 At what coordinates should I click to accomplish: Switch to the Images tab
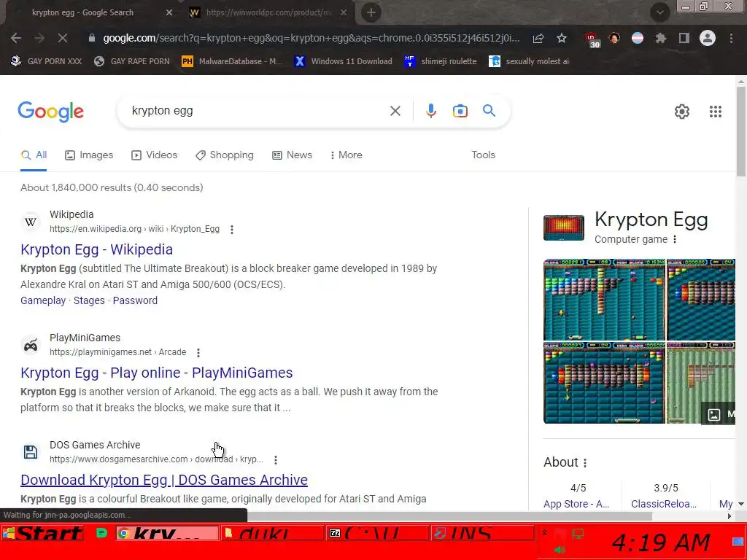[89, 155]
